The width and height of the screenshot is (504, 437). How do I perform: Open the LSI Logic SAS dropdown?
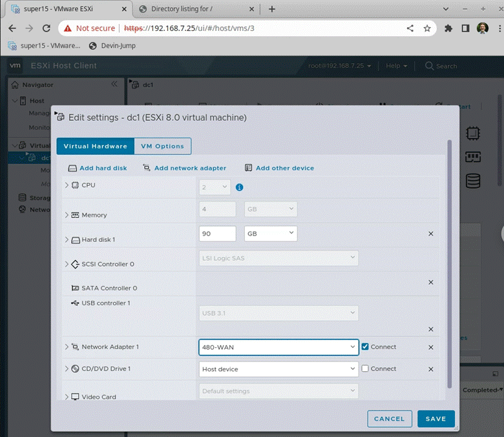coord(278,258)
